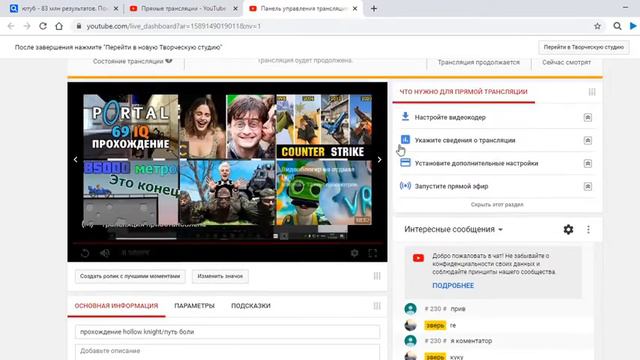Open the browser home page
This screenshot has height=360, width=640.
coord(59,26)
